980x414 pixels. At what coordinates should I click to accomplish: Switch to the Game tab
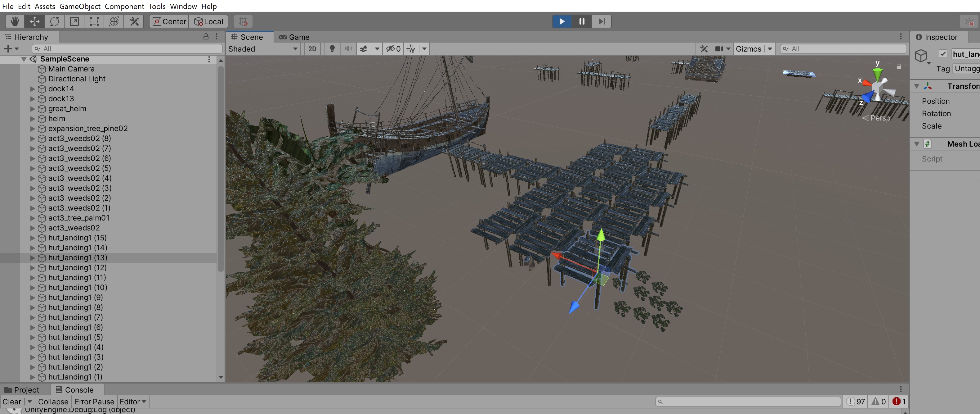coord(294,37)
